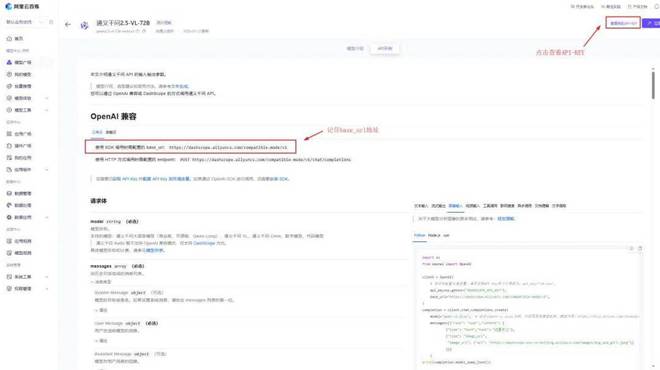Open the DashScope link in model description

(x=204, y=243)
